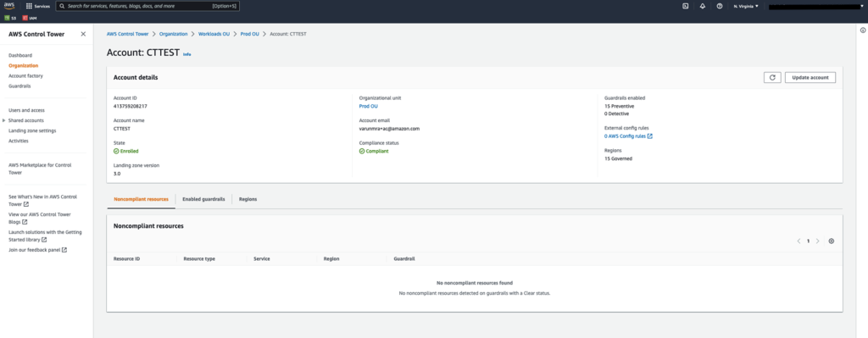
Task: Sort by Resource ID column
Action: 126,258
